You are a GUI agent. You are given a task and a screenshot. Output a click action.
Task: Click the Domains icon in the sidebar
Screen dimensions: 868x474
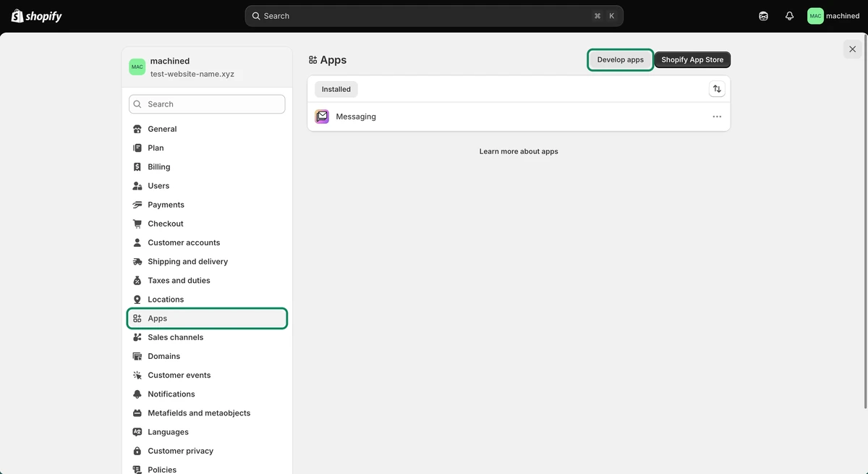[x=137, y=356]
